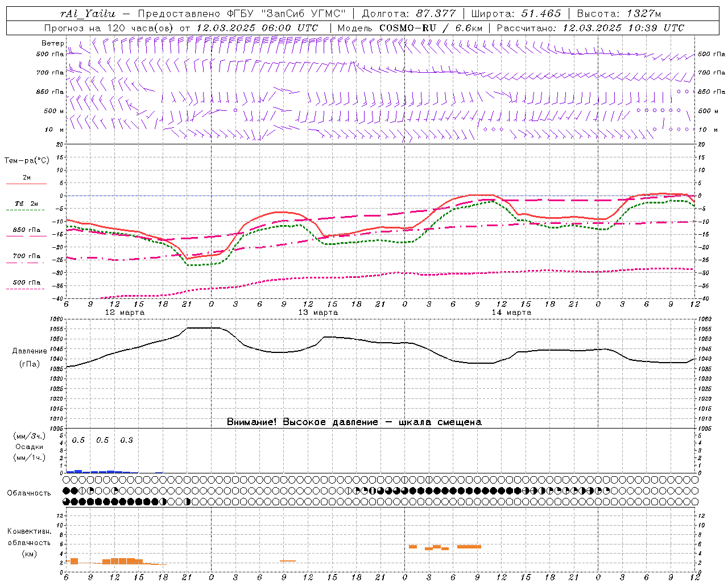
Task: Click the '(гПа)' pressure unit label
Action: (x=30, y=364)
